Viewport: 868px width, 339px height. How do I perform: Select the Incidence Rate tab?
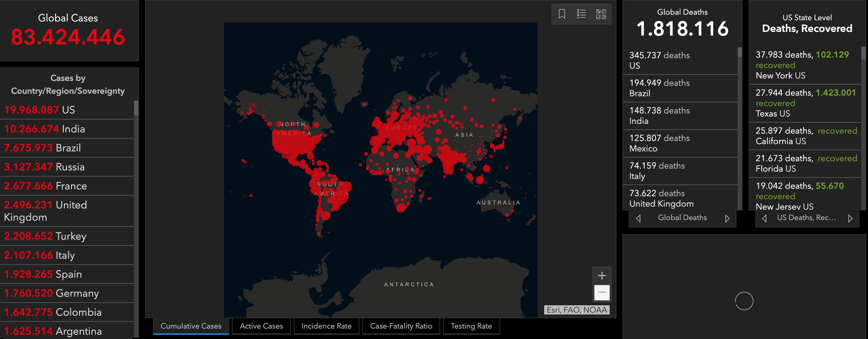(326, 326)
